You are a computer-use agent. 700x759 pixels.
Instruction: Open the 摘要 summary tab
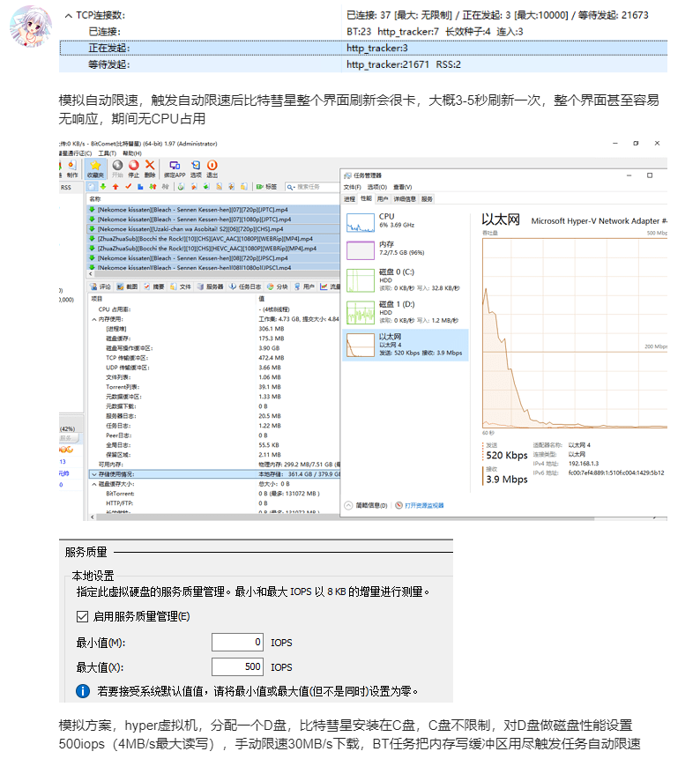[x=154, y=286]
